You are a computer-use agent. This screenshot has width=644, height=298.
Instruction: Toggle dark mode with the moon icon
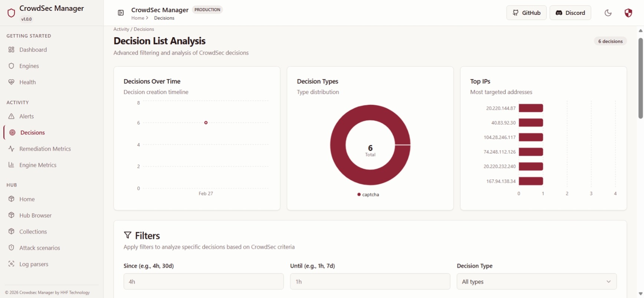[x=608, y=13]
